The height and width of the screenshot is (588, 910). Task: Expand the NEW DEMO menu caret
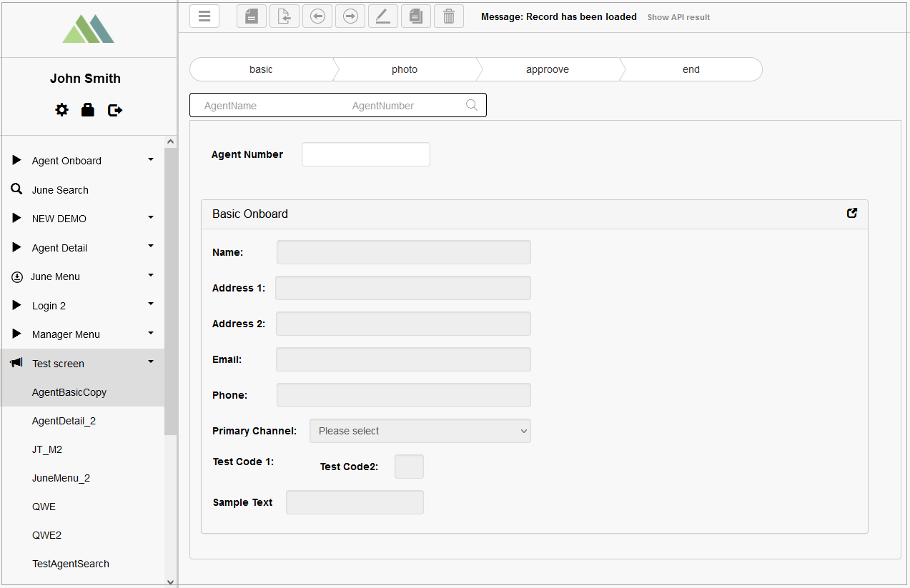tap(151, 217)
